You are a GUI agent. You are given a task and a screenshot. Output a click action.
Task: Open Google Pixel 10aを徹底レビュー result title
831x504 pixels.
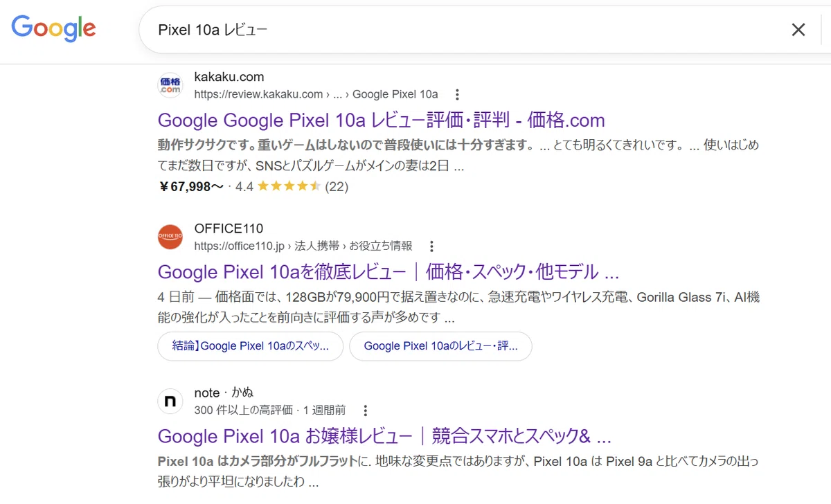point(388,271)
